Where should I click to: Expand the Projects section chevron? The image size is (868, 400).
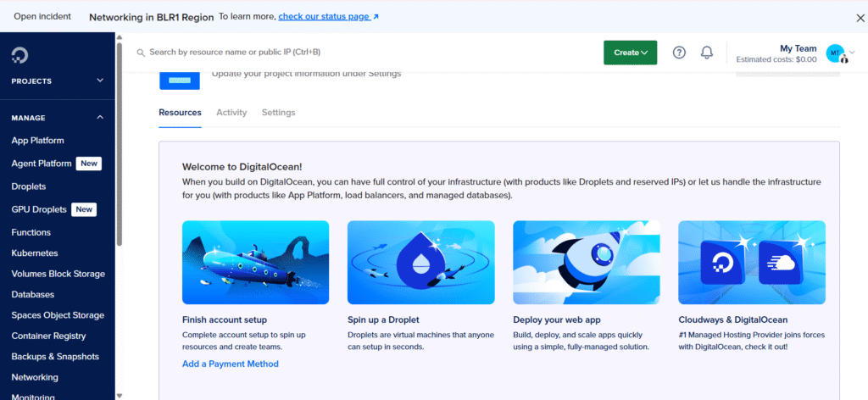point(100,81)
